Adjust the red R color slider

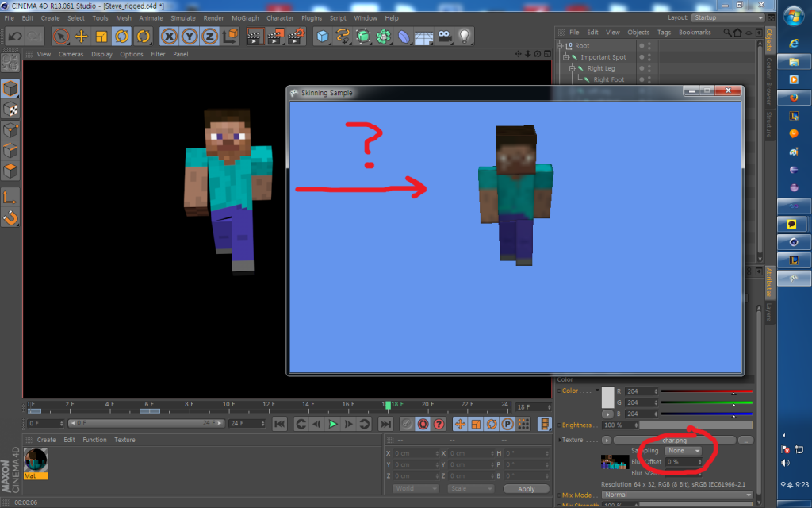click(707, 391)
